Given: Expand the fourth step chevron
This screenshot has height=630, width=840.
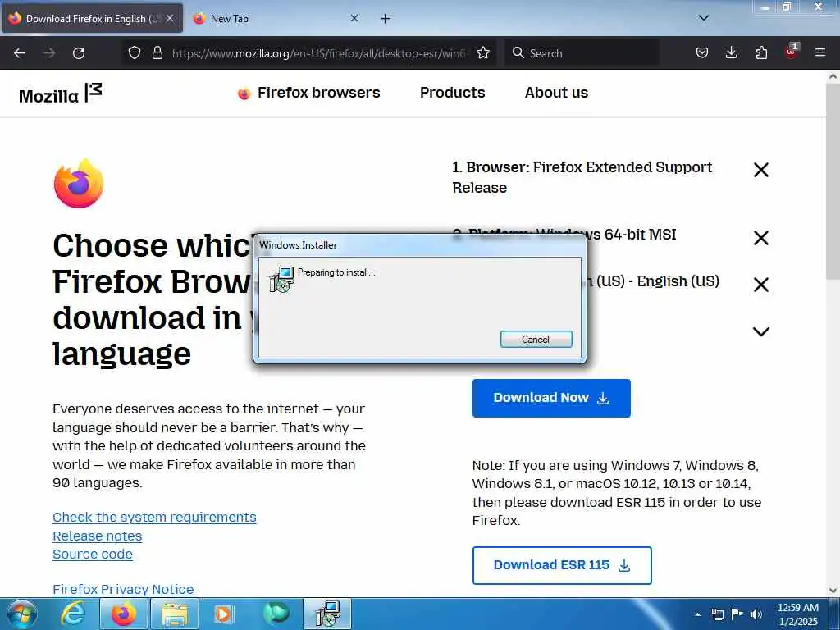Looking at the screenshot, I should (x=760, y=331).
